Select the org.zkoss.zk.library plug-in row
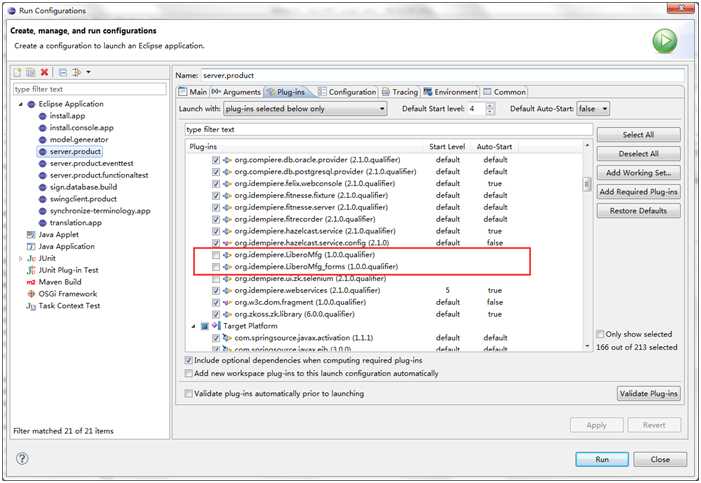This screenshot has height=483, width=701. [x=294, y=314]
